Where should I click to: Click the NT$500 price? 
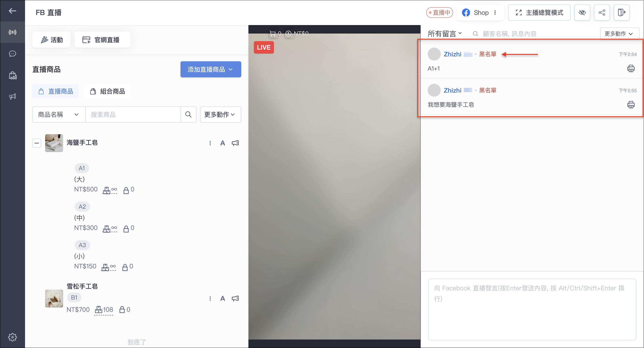point(86,189)
